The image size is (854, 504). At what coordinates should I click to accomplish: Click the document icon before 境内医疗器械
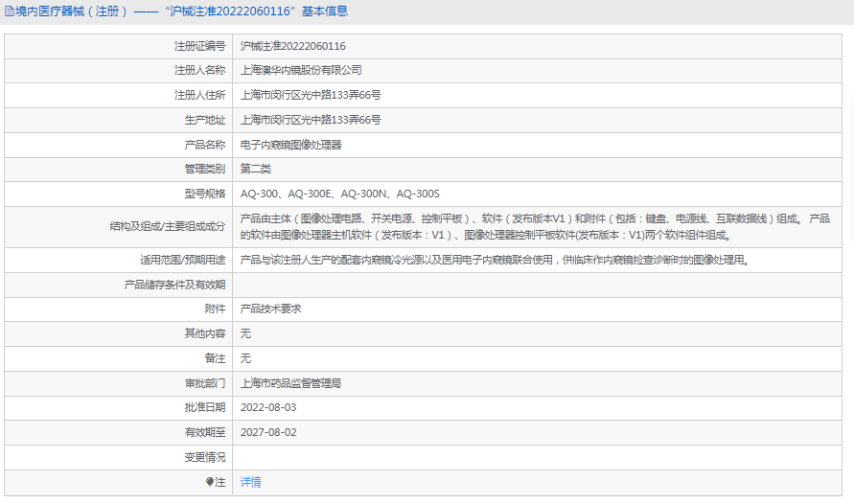point(10,11)
